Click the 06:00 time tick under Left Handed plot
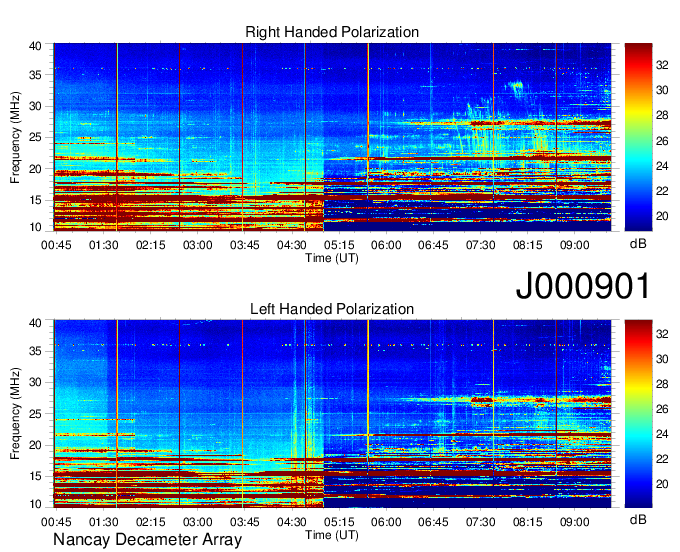This screenshot has width=680, height=552. click(386, 522)
